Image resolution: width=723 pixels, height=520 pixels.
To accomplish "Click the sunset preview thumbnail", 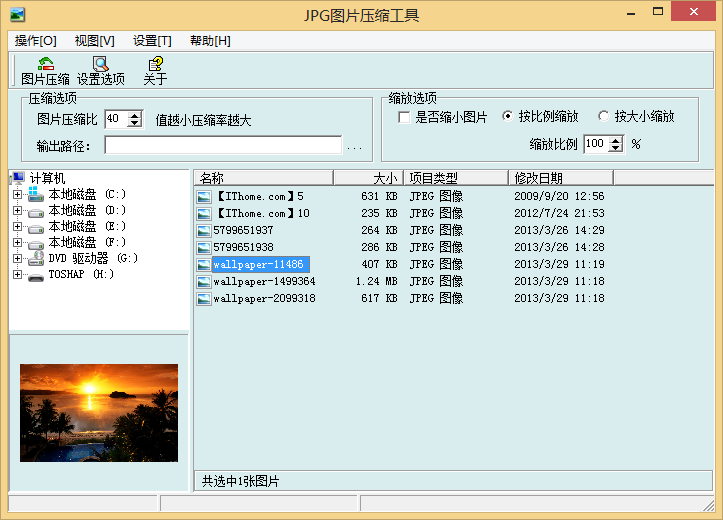I will (x=99, y=413).
